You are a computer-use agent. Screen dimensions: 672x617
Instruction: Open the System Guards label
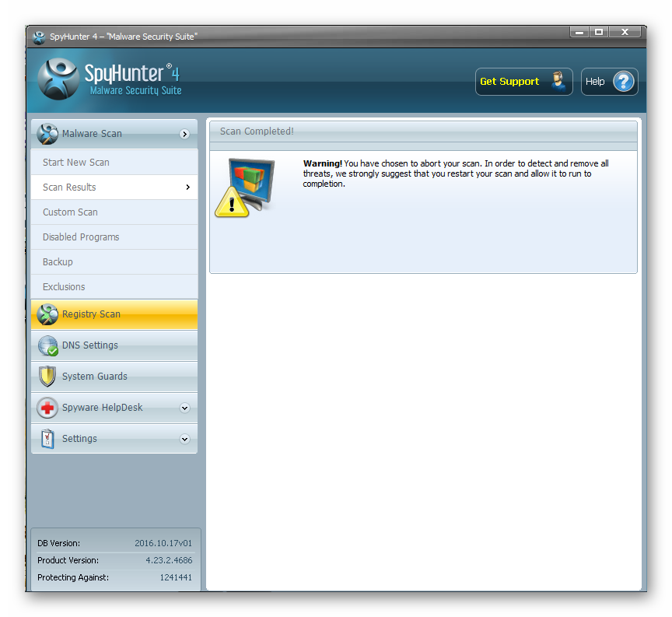click(95, 377)
